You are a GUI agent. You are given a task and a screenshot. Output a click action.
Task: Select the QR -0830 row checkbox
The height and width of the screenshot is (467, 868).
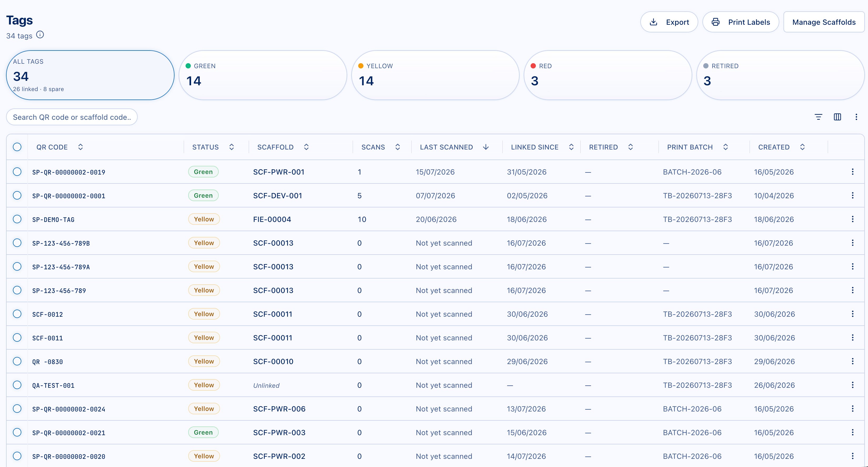[x=17, y=361]
